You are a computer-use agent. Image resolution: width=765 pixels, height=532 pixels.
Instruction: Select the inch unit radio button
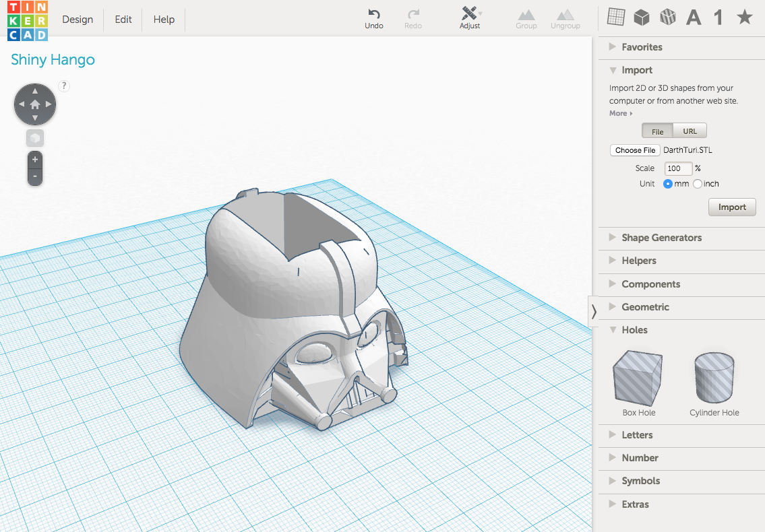coord(698,184)
